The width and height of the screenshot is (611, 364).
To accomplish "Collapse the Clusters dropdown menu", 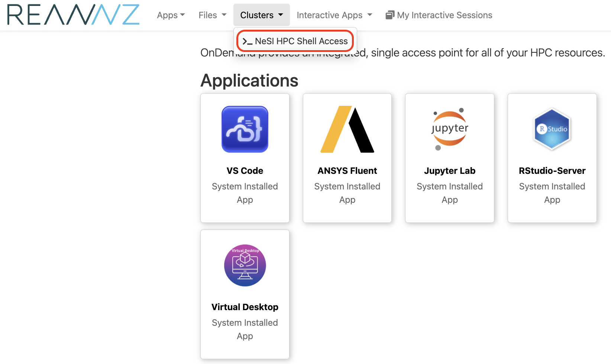I will pyautogui.click(x=261, y=15).
